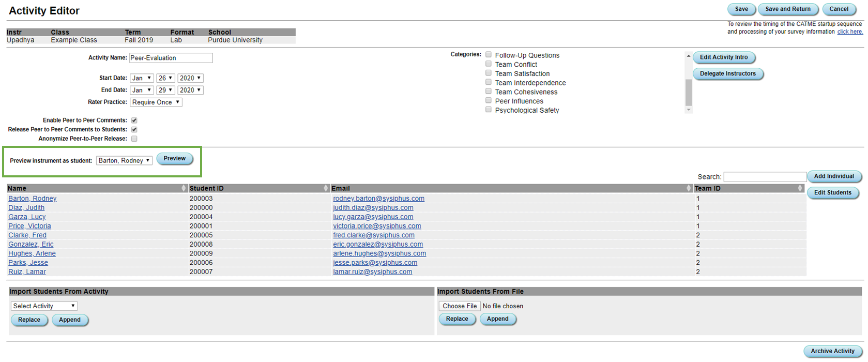The image size is (868, 362).
Task: Open the Rater Practice dropdown
Action: pyautogui.click(x=156, y=102)
